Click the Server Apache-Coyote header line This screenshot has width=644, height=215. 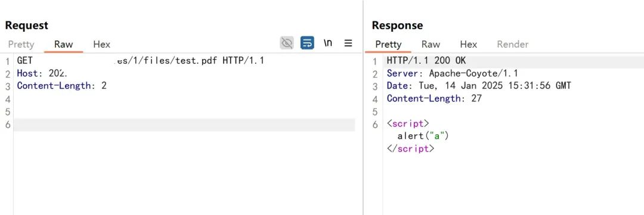(452, 73)
